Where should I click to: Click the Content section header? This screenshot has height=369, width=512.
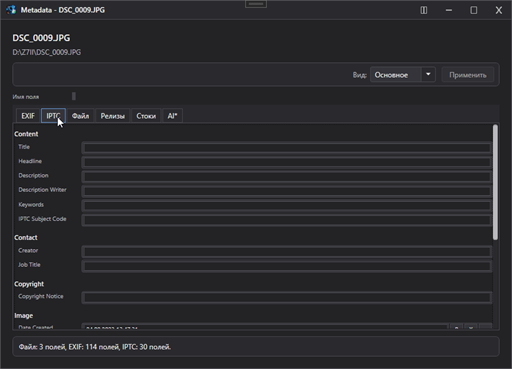click(26, 134)
